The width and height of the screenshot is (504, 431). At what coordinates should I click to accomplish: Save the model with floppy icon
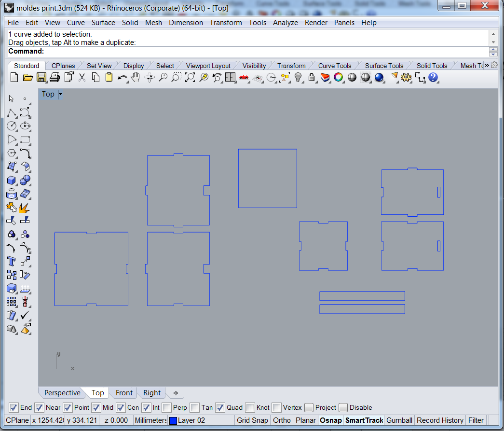[x=41, y=78]
